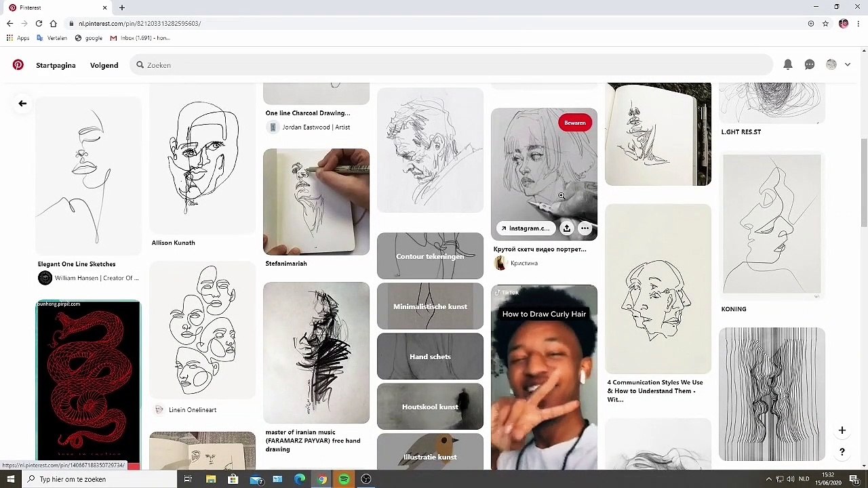Image resolution: width=868 pixels, height=488 pixels.
Task: Go to Startpagina
Action: (56, 65)
